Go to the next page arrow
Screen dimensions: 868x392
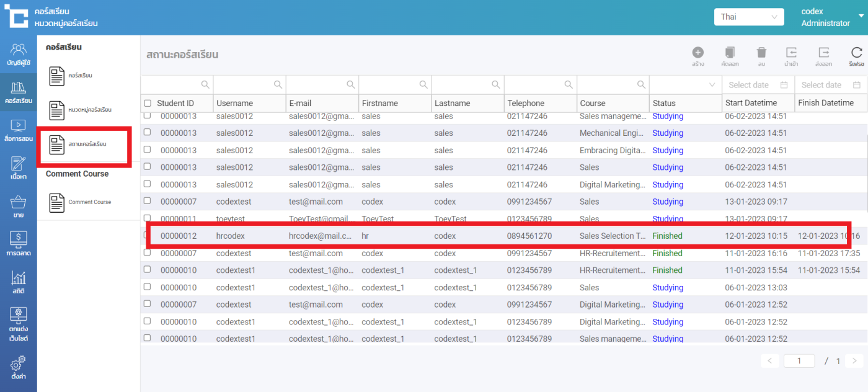pyautogui.click(x=854, y=361)
